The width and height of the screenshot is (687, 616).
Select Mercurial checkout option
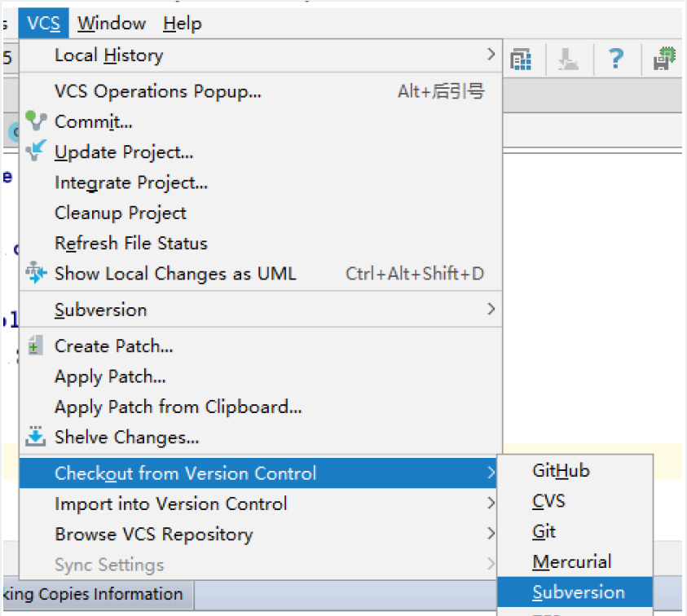(x=571, y=561)
